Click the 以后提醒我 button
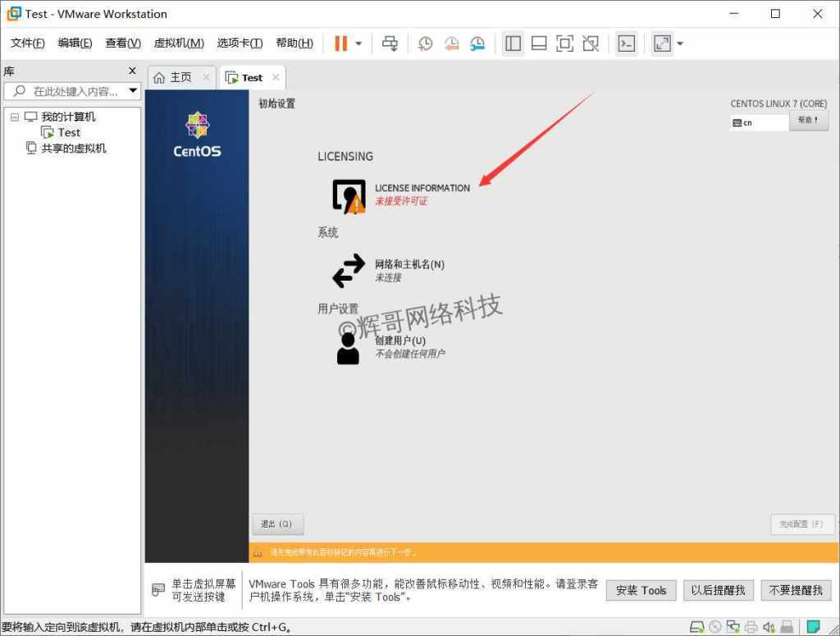Image resolution: width=840 pixels, height=636 pixels. [x=718, y=591]
